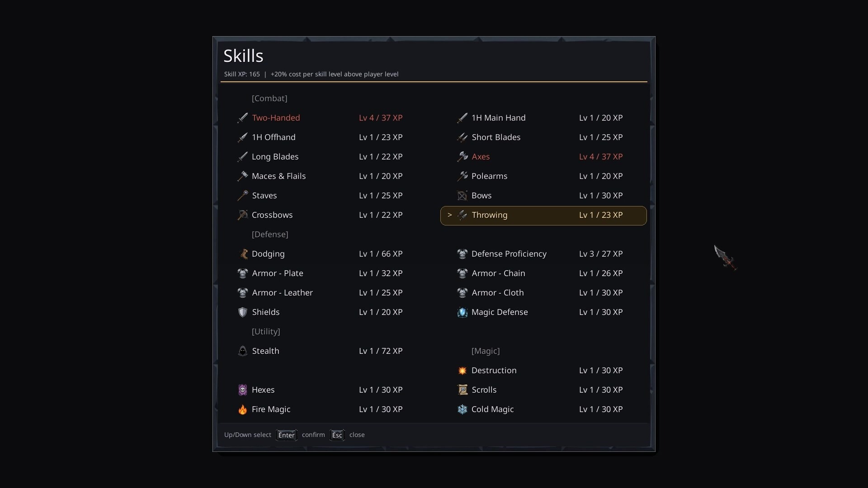Click the Enter confirm key hint
The image size is (868, 488).
[287, 435]
